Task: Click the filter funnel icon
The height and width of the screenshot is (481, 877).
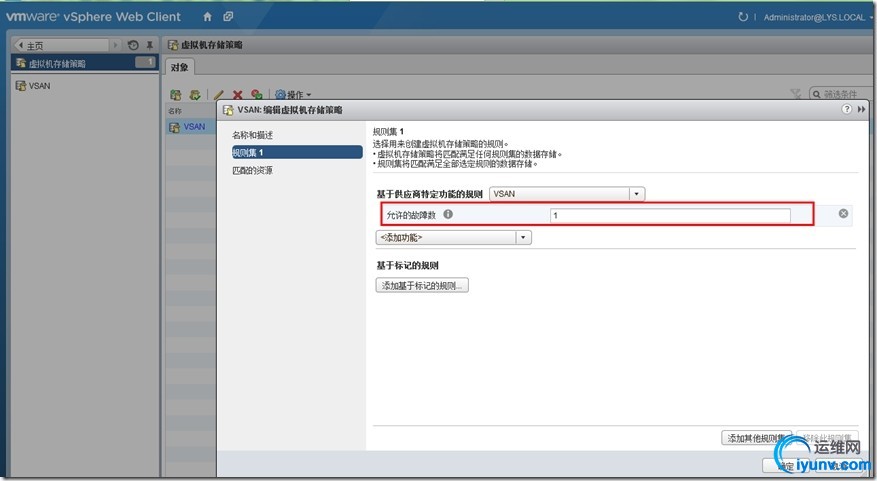Action: [x=796, y=94]
